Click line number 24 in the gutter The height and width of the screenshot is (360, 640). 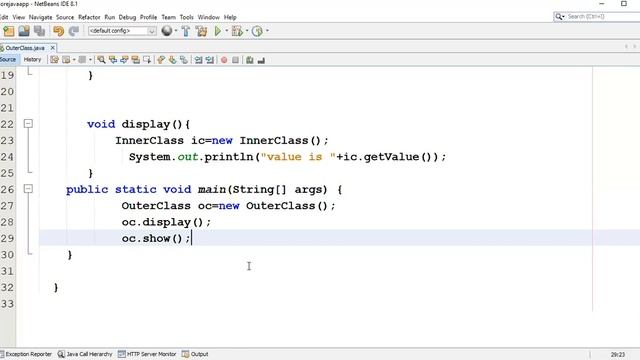coord(7,157)
